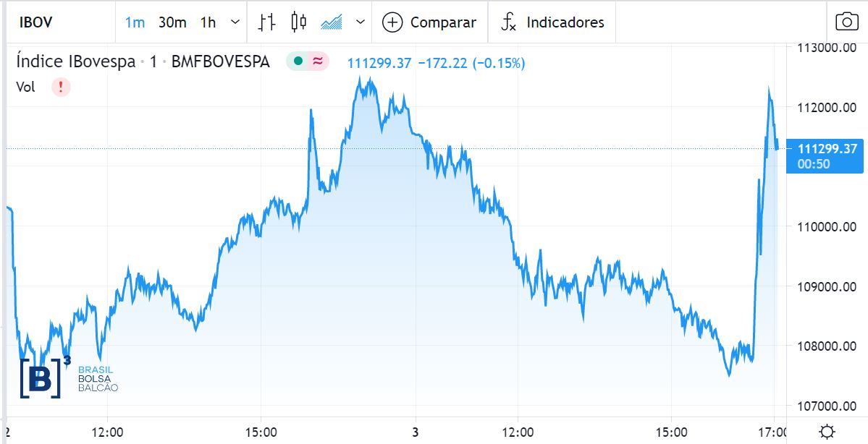Click the green market status dot
868x444 pixels.
pos(297,62)
